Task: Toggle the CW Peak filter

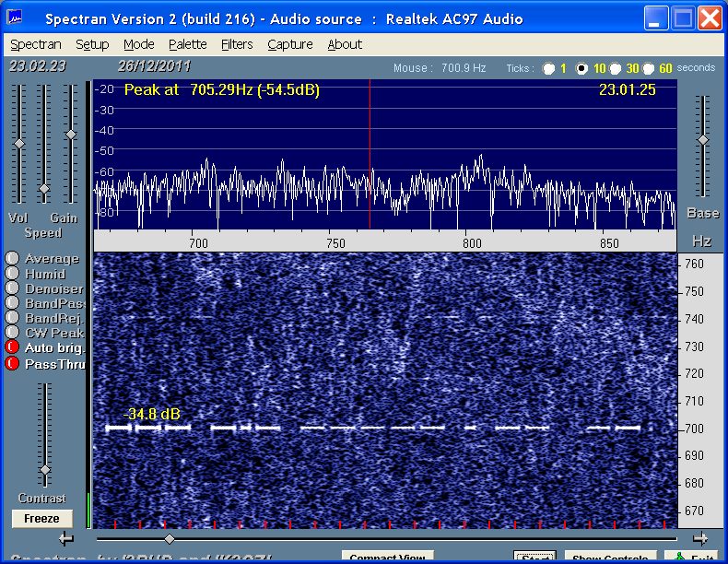Action: [x=13, y=333]
